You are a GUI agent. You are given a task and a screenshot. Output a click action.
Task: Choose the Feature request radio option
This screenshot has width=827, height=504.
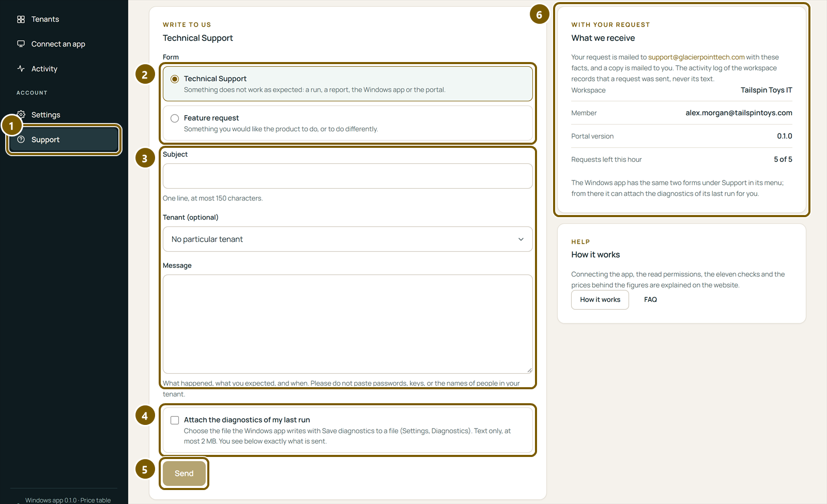pyautogui.click(x=175, y=118)
